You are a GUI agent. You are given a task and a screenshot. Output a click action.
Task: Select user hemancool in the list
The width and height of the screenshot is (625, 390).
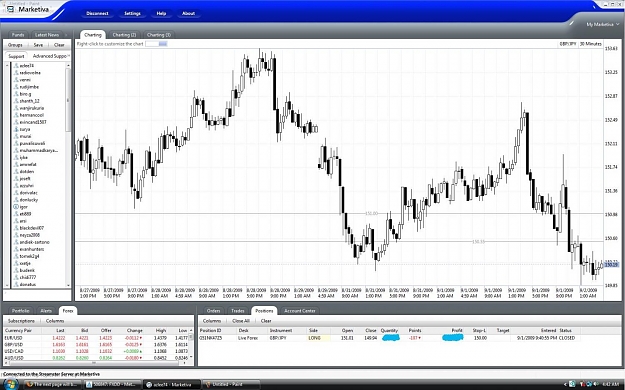point(31,115)
